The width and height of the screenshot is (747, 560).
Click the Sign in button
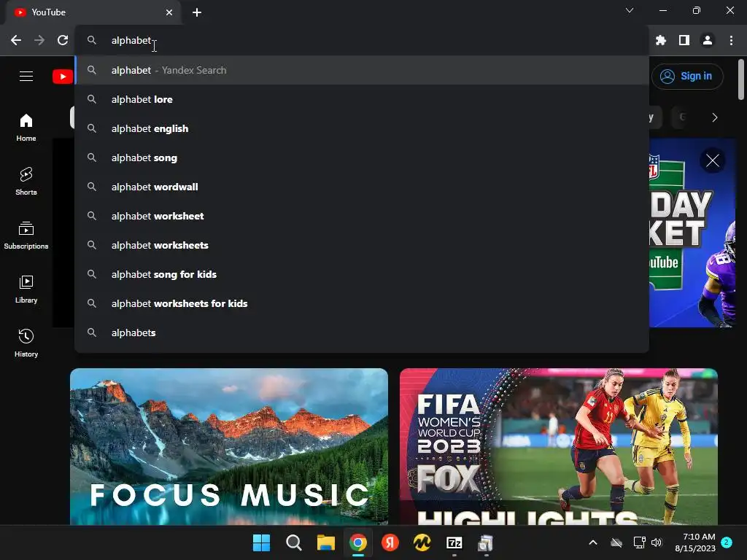pos(687,76)
